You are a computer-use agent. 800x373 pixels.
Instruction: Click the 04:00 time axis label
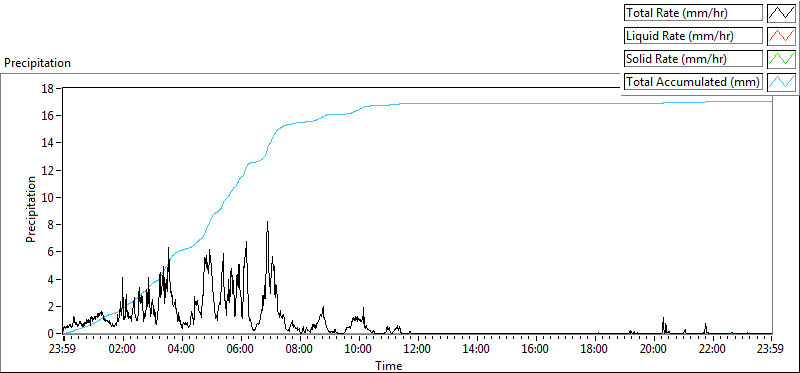(x=182, y=350)
